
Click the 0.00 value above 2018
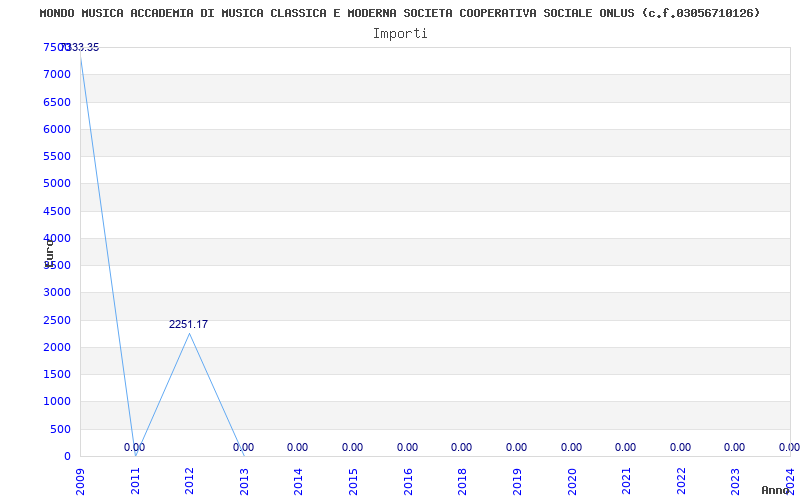(x=461, y=447)
